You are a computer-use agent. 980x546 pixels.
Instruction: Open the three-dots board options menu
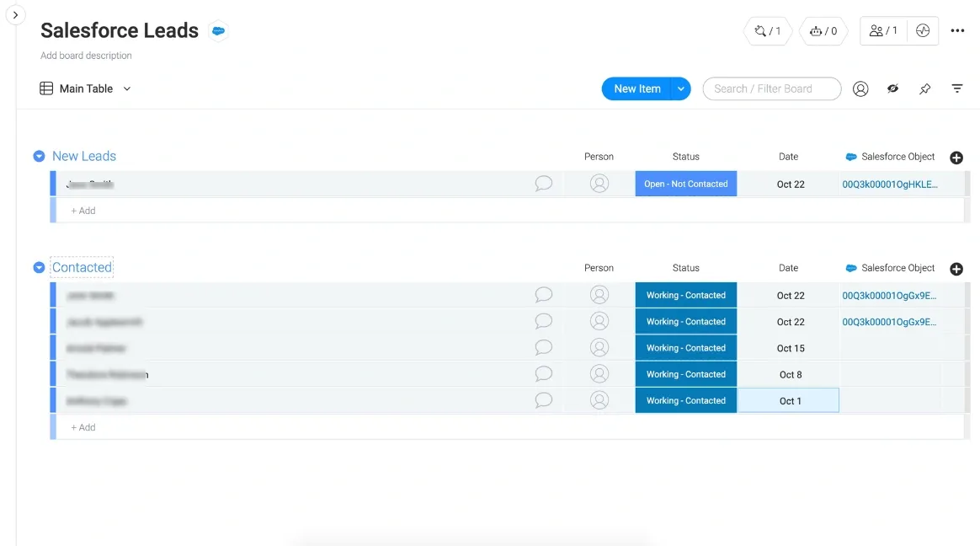[x=957, y=30]
